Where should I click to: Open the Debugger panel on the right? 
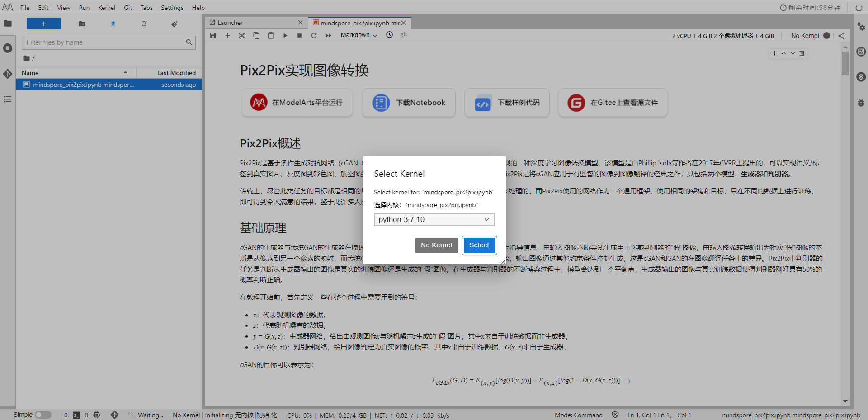tap(861, 103)
